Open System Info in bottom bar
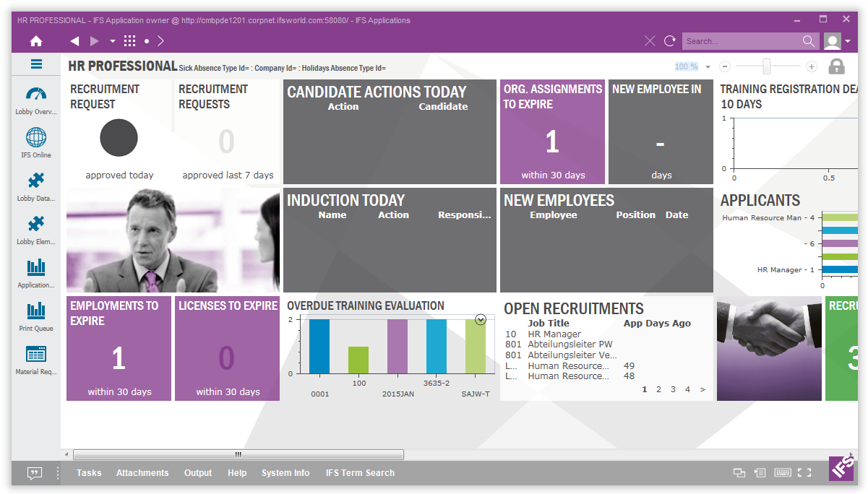Viewport: 868px width, 494px height. [x=285, y=473]
